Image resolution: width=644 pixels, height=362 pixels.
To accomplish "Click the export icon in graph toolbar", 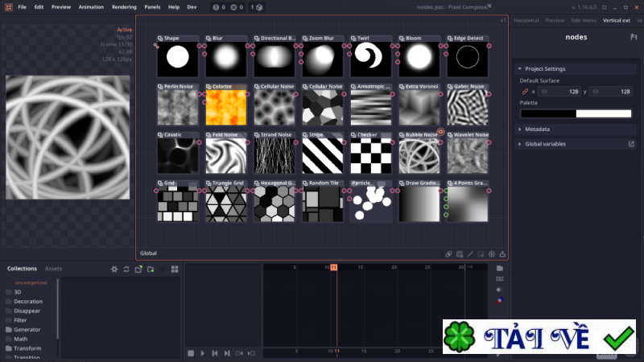I will tap(503, 254).
